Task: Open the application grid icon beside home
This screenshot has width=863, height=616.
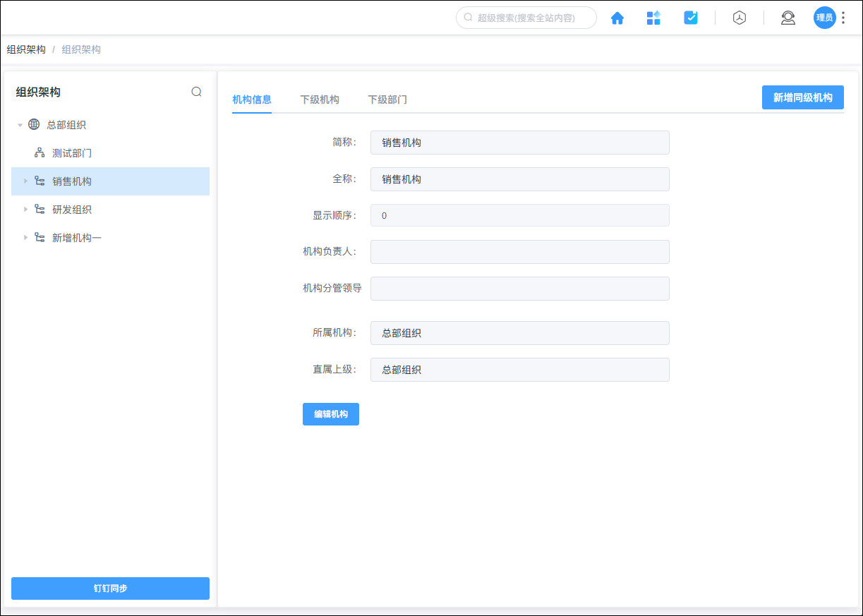Action: coord(653,18)
